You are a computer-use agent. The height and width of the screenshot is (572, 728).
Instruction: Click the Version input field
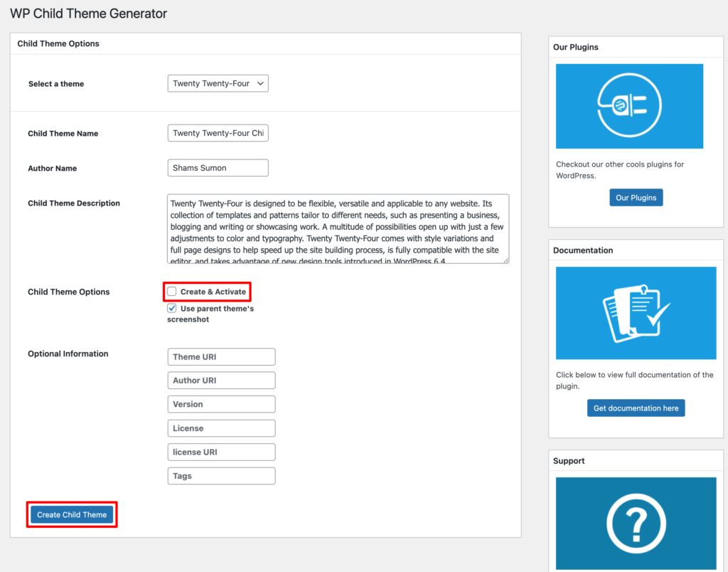(222, 404)
